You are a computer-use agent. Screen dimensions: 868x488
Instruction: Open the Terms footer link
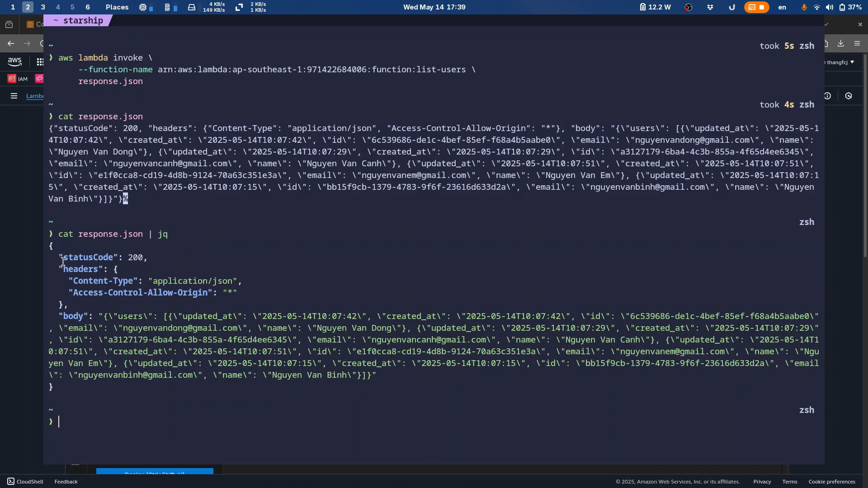coord(790,482)
